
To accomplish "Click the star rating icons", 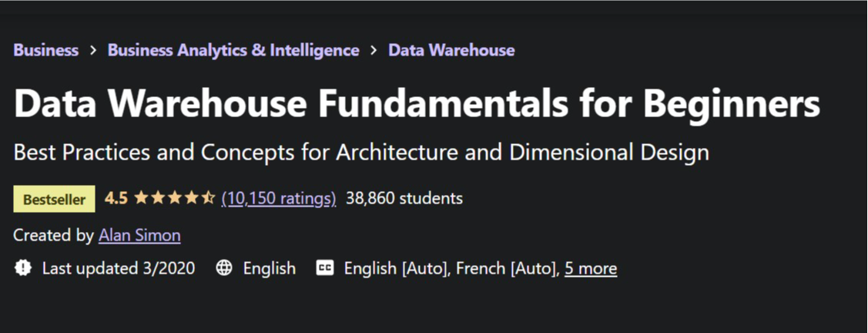I will pos(174,198).
